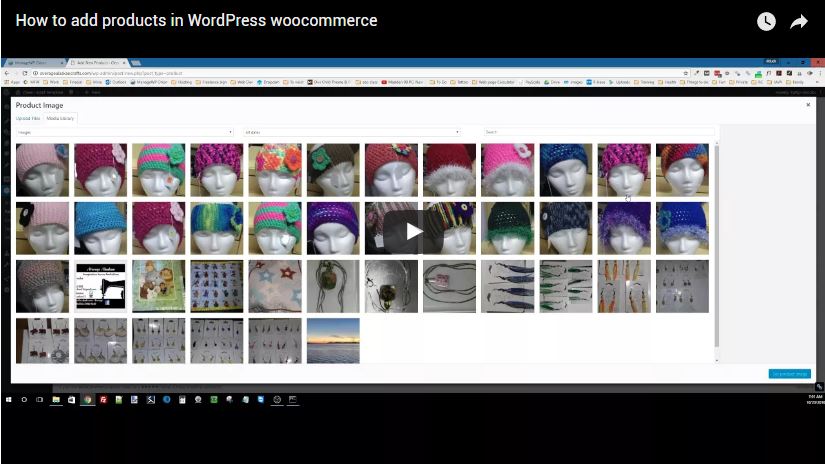Select the pink pendant necklace thumbnail
The height and width of the screenshot is (465, 825).
[449, 286]
